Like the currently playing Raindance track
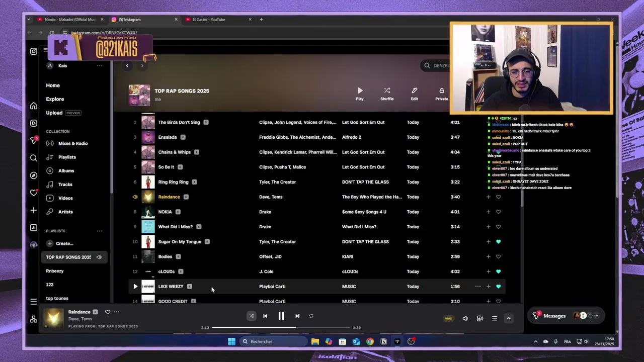644x362 pixels. 107,312
